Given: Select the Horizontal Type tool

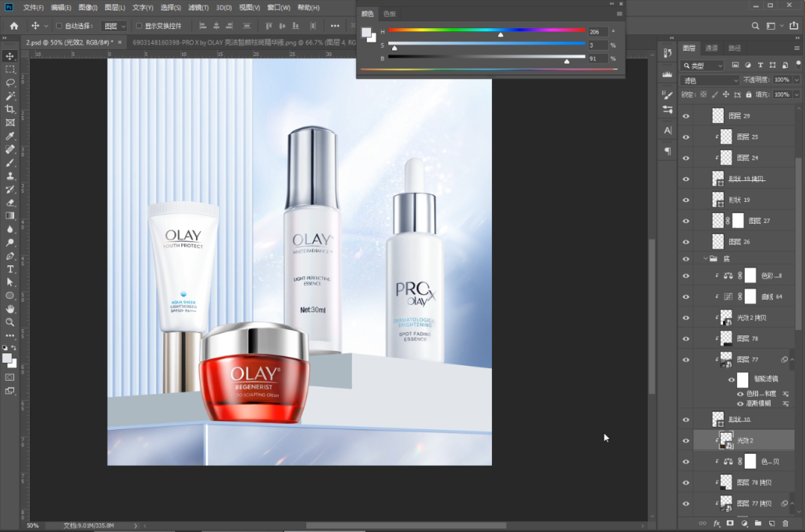Looking at the screenshot, I should point(10,269).
